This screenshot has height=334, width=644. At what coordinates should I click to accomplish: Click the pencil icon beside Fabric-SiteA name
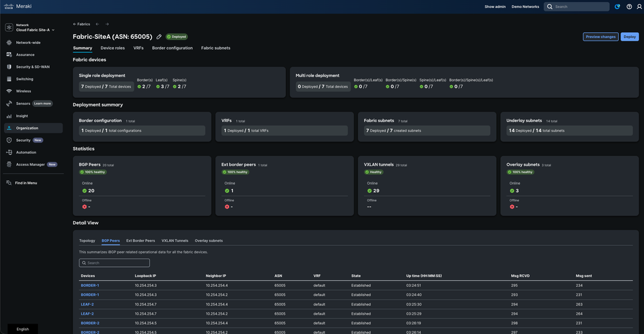click(159, 37)
